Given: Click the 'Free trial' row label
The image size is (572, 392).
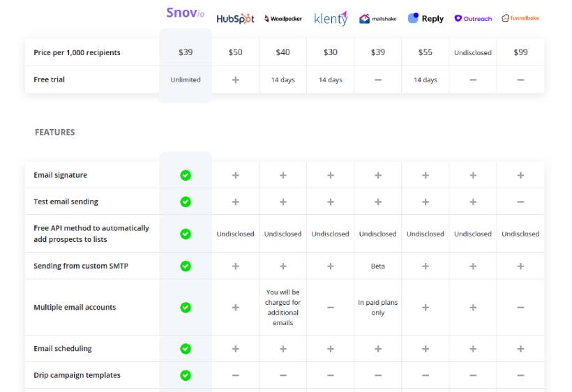Looking at the screenshot, I should 50,80.
